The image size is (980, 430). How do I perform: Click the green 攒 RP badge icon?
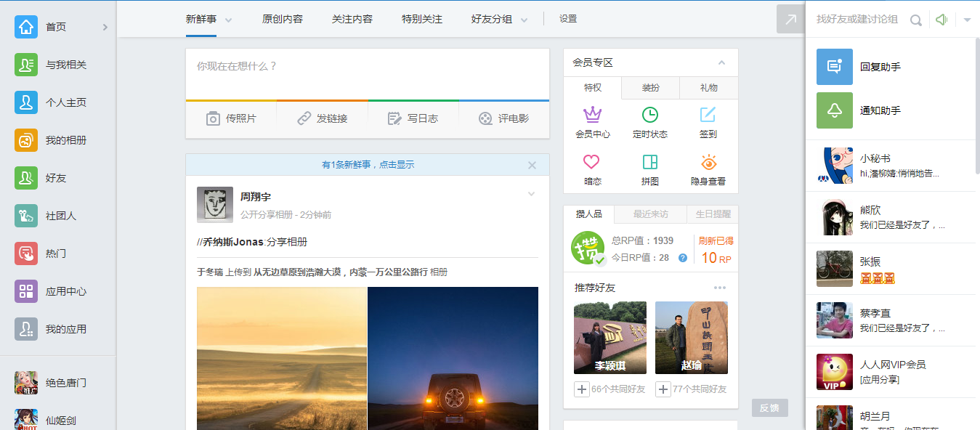pyautogui.click(x=588, y=248)
